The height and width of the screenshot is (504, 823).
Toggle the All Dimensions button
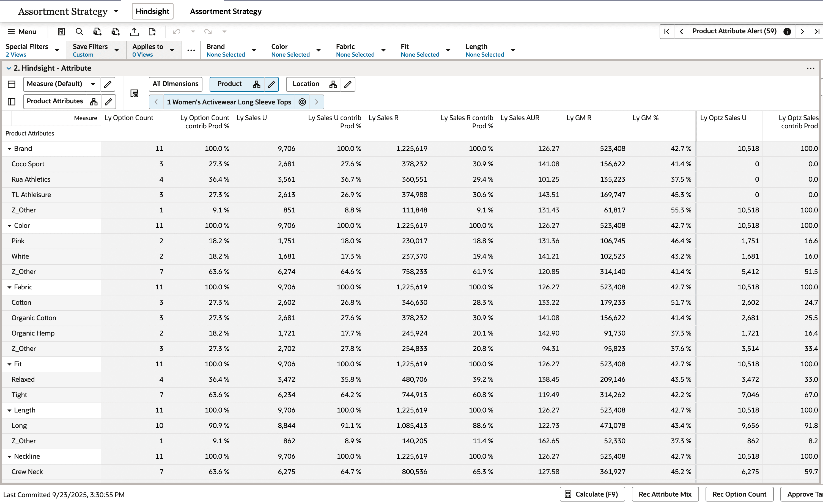tap(175, 84)
